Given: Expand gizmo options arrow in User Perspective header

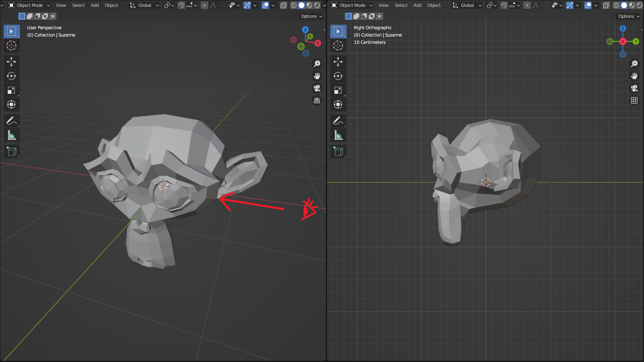Looking at the screenshot, I should click(255, 5).
